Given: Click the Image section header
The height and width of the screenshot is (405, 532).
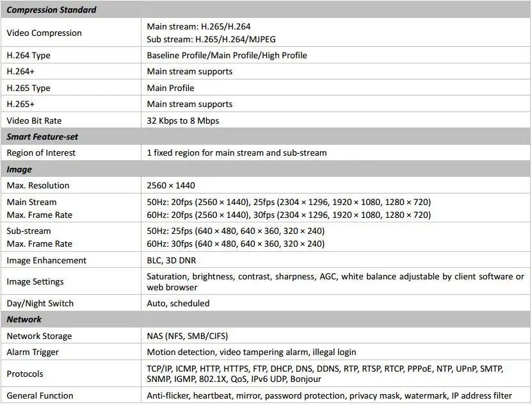Looking at the screenshot, I should coord(19,169).
